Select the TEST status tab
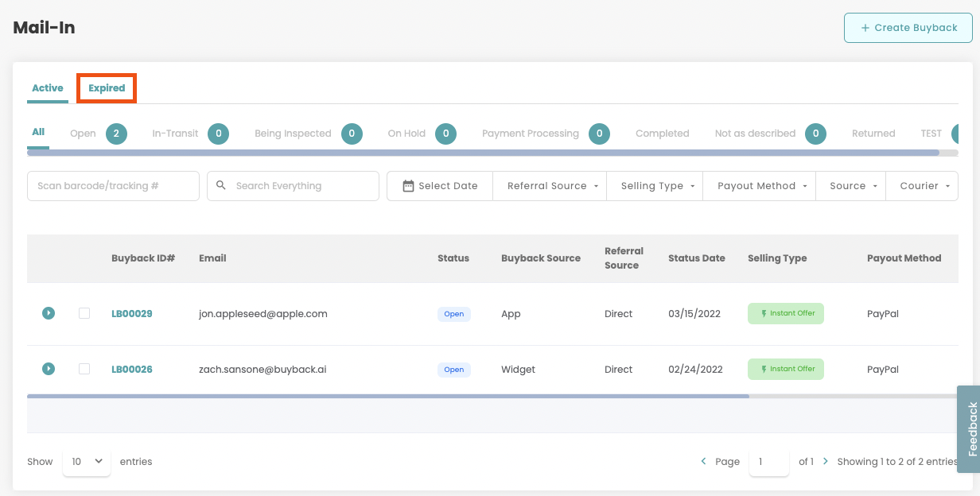This screenshot has height=496, width=980. tap(931, 134)
